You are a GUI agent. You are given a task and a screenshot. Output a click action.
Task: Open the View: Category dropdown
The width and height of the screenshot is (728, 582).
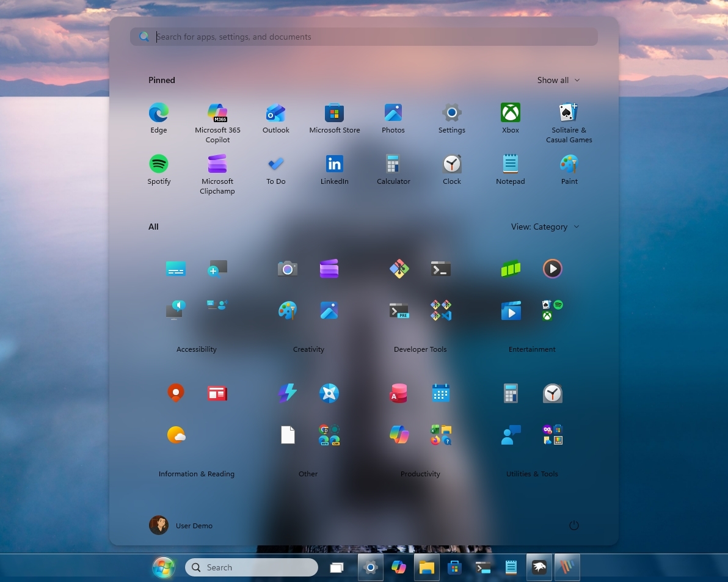(545, 227)
